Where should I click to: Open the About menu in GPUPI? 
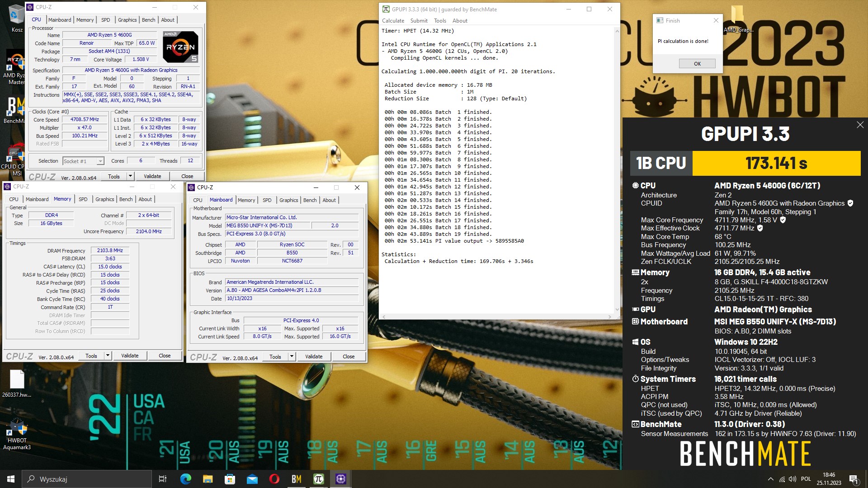pyautogui.click(x=460, y=21)
